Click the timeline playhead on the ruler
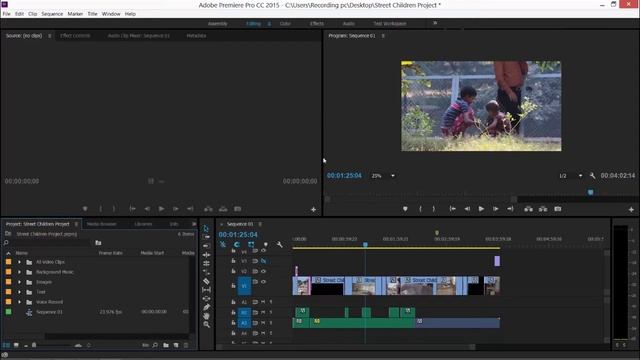The image size is (640, 360). pyautogui.click(x=365, y=244)
